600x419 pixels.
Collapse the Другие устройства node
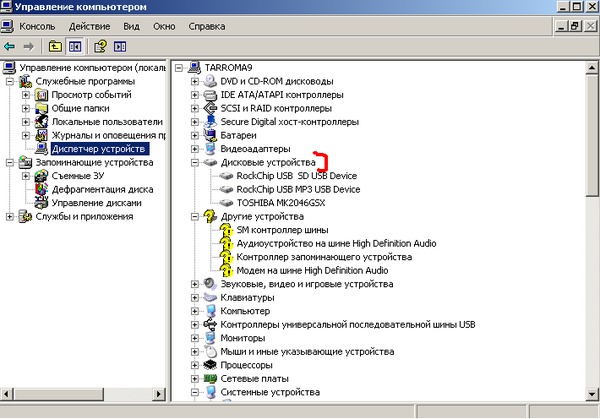click(x=195, y=216)
